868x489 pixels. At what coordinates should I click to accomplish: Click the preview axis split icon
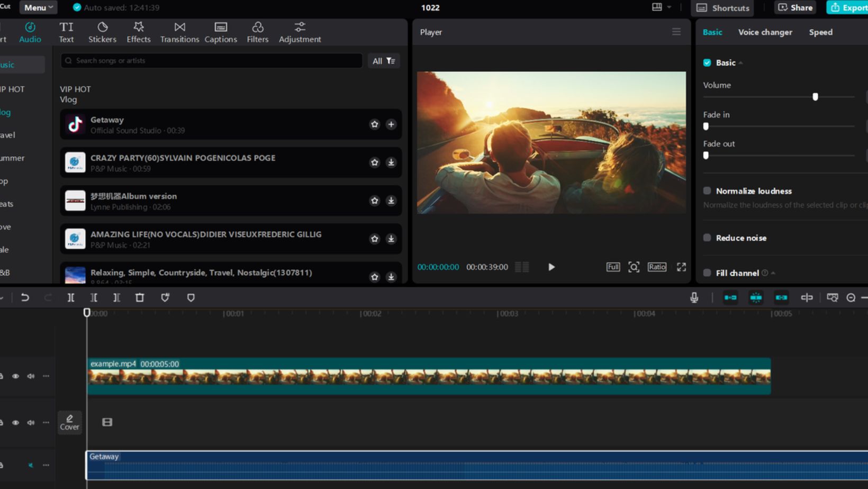point(807,297)
